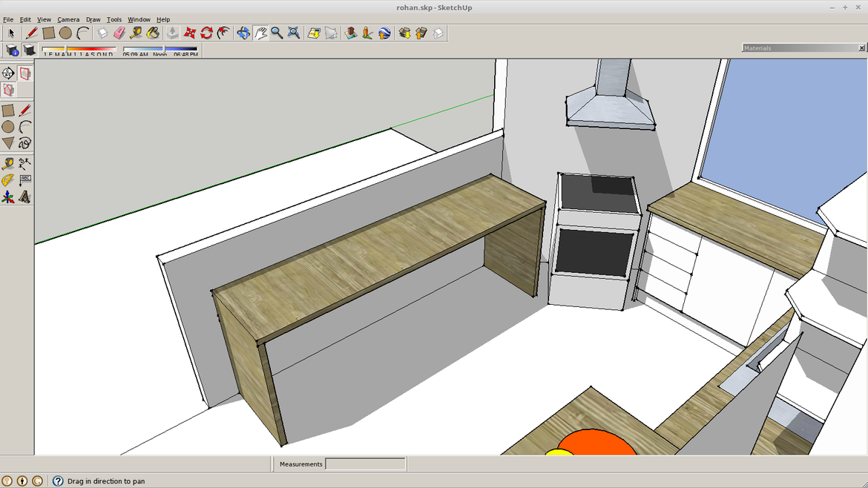Choose the Paint Bucket tool
This screenshot has width=868, height=488.
click(x=153, y=33)
